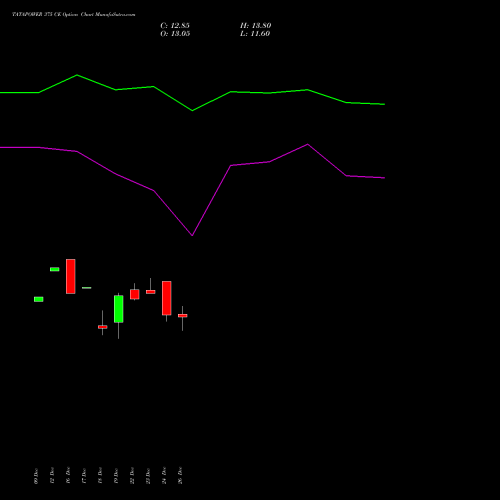Click the 18 Dec date label
Image resolution: width=500 pixels, height=500 pixels.
[100, 476]
